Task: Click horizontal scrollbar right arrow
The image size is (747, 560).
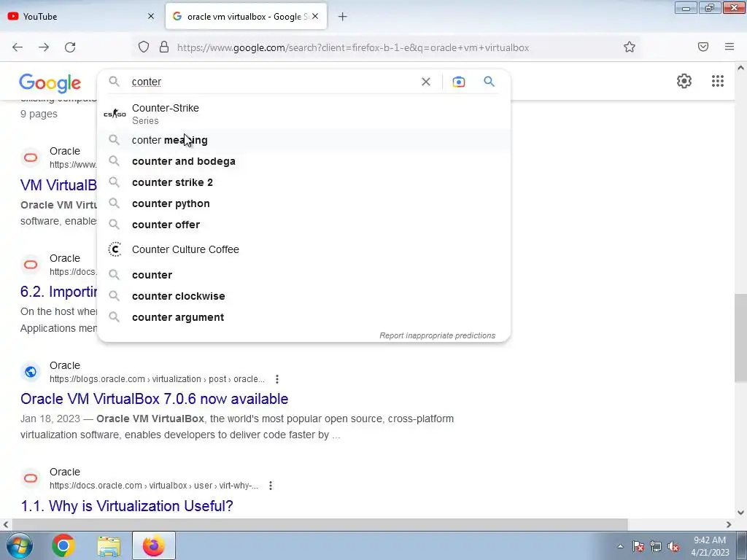Action: [x=729, y=524]
